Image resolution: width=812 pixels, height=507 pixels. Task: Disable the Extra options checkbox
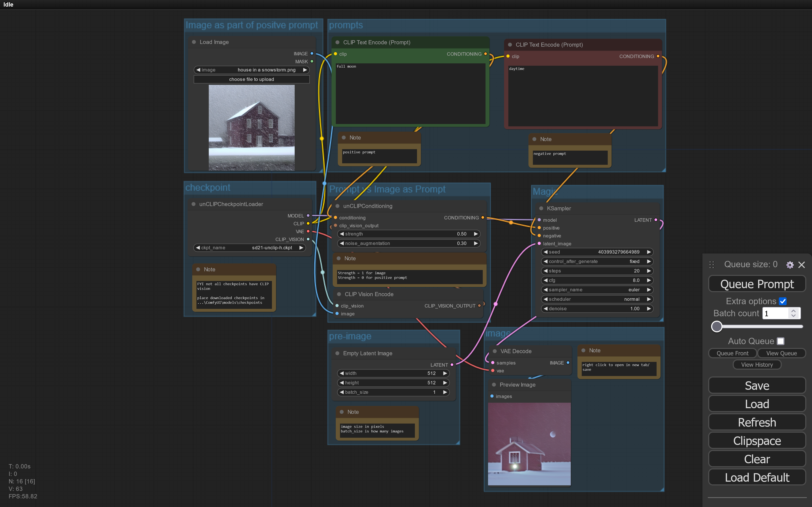click(x=783, y=301)
